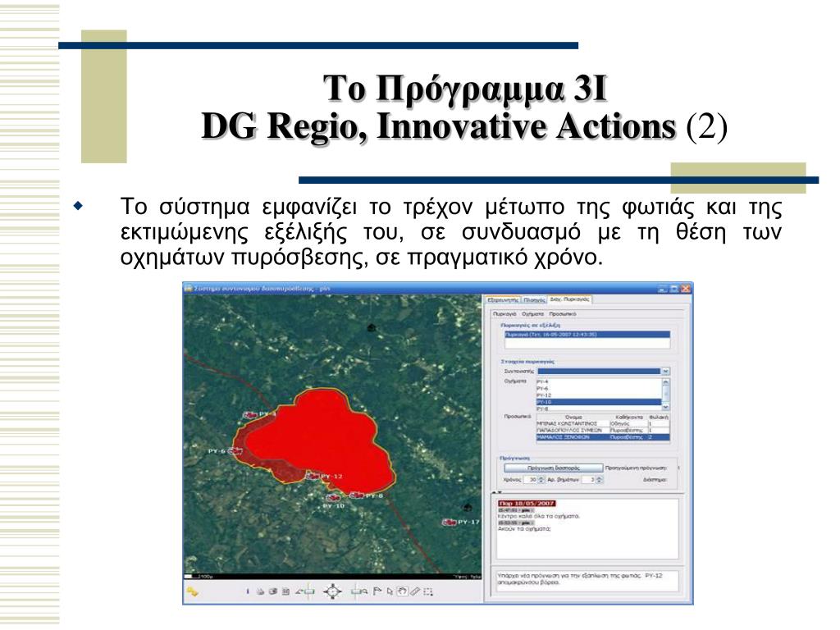Click the Χρόνος stepper arrows
Viewport: 840px width, 630px height.
coord(541,479)
